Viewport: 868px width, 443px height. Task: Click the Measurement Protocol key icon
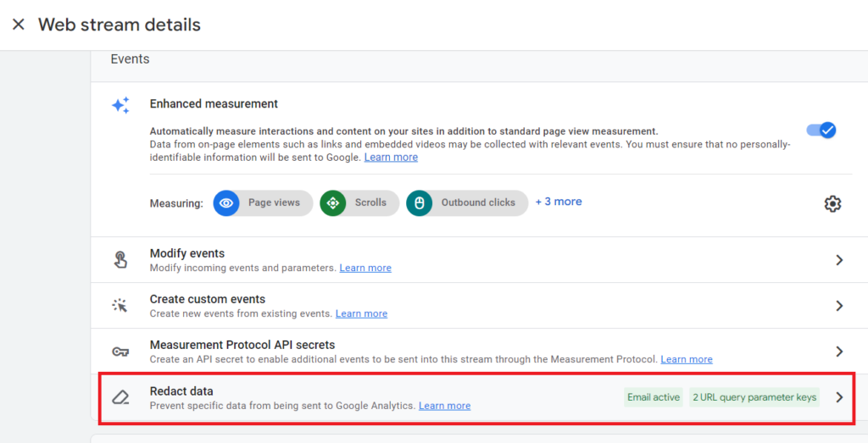[x=120, y=352]
